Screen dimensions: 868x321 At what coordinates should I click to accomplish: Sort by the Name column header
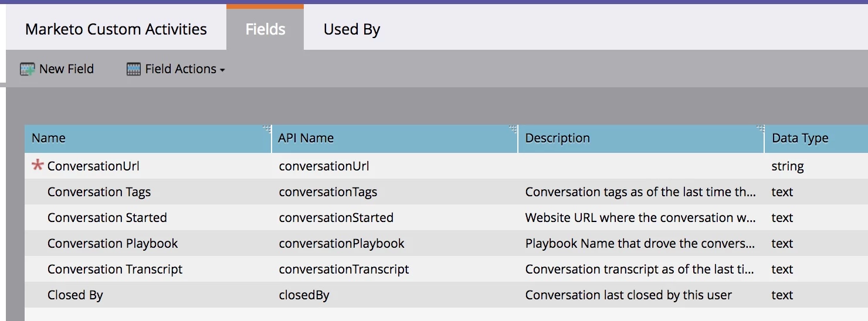148,138
